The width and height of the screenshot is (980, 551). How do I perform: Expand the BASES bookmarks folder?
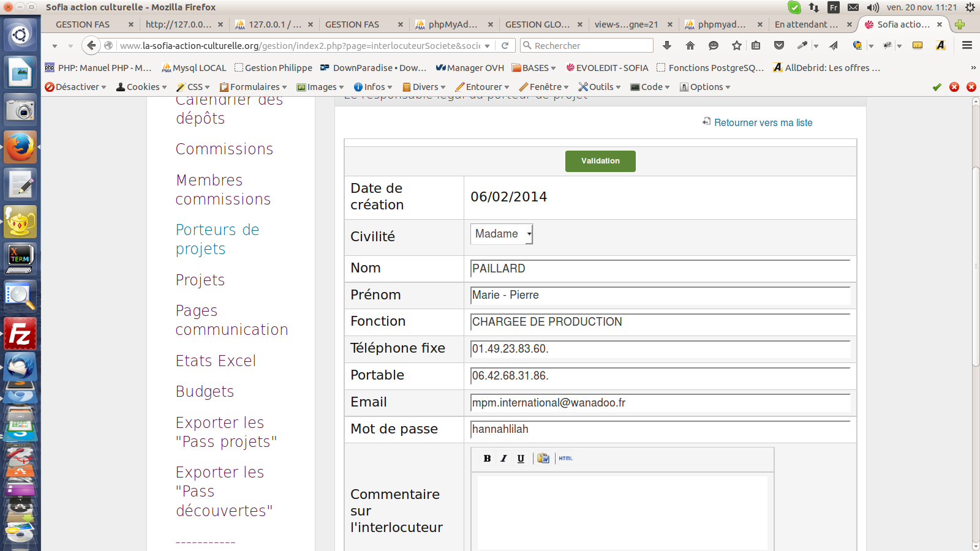[534, 68]
